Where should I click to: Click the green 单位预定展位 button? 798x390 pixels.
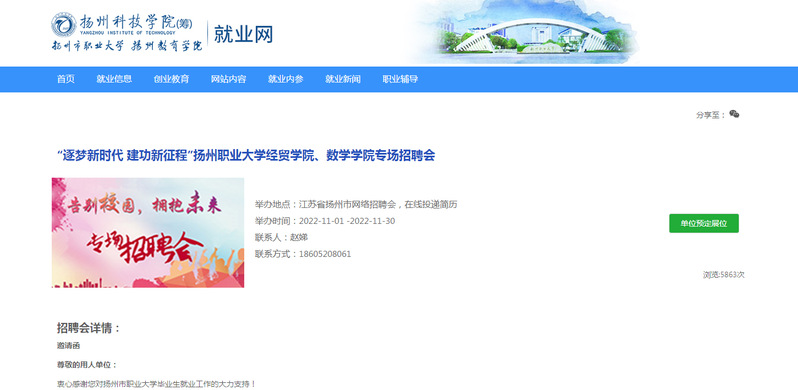704,224
